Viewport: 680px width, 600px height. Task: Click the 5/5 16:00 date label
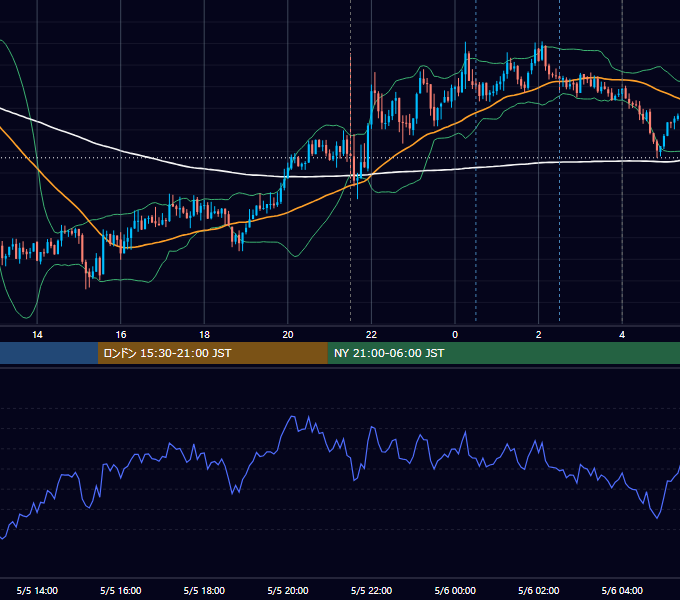pos(121,590)
